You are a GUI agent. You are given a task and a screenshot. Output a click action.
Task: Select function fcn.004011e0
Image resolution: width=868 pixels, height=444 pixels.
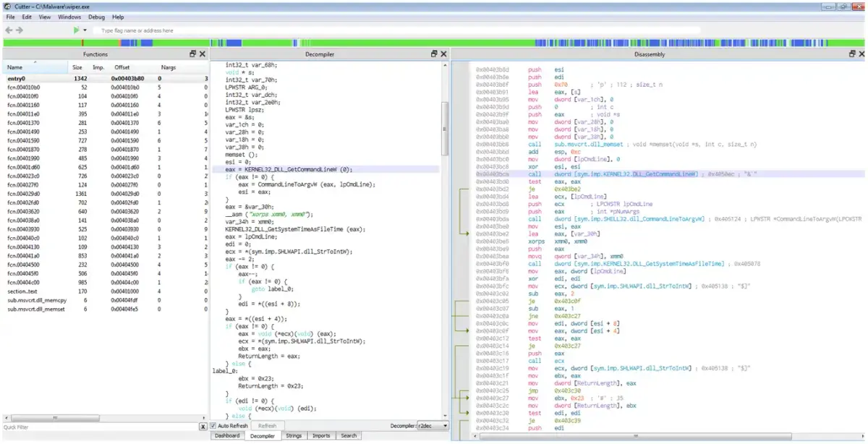click(x=106, y=114)
